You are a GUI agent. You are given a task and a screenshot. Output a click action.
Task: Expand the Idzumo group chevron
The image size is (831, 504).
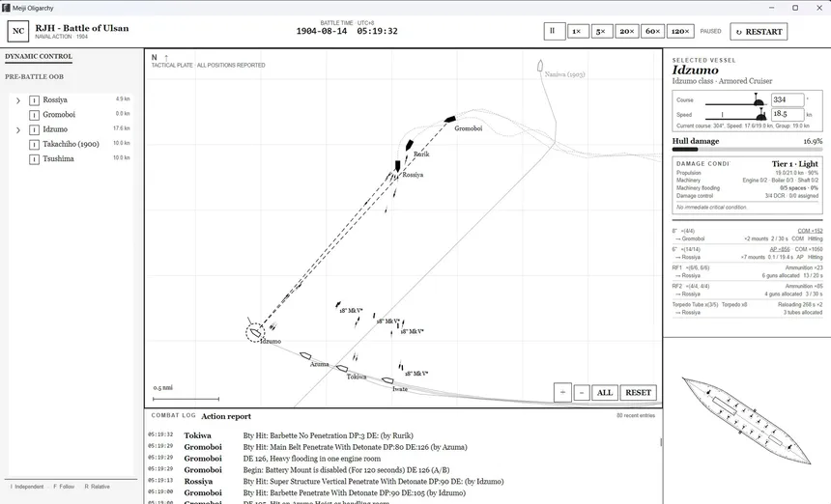[18, 129]
